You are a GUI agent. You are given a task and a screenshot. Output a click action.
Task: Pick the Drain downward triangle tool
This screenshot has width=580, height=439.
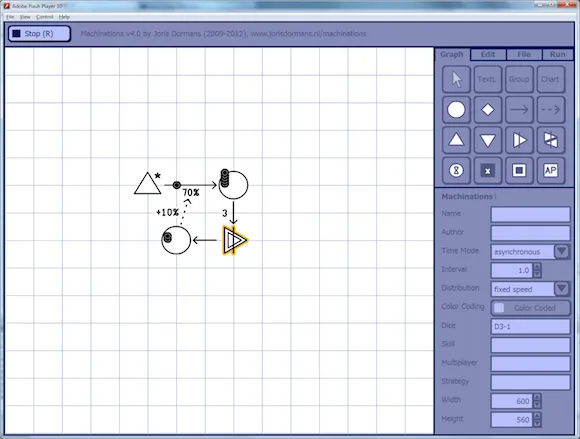point(488,140)
